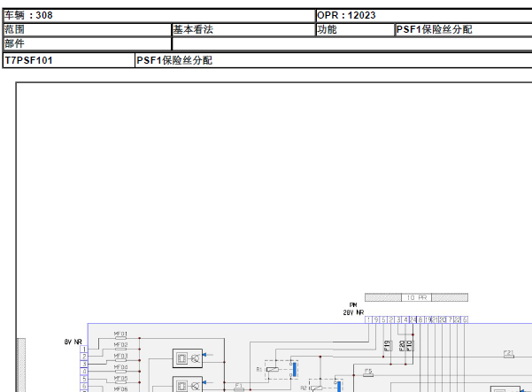
Task: Click the '部件' table cell
Action: [87, 43]
